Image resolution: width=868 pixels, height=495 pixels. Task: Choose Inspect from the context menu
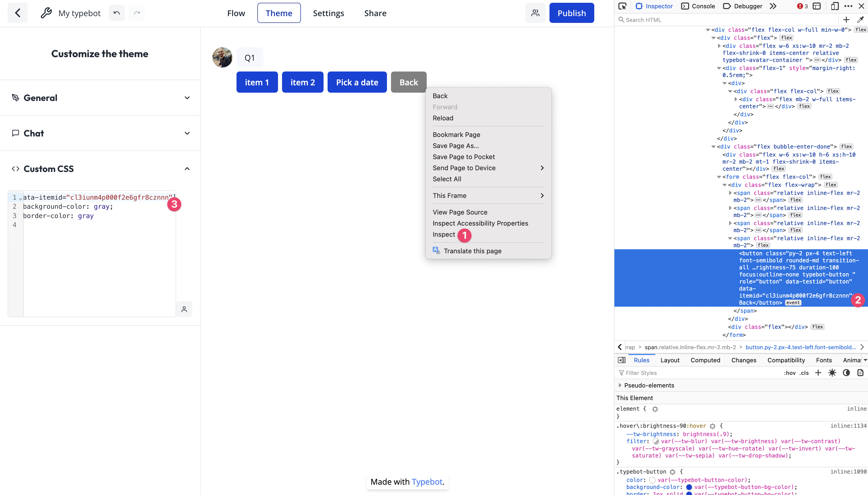pos(444,234)
